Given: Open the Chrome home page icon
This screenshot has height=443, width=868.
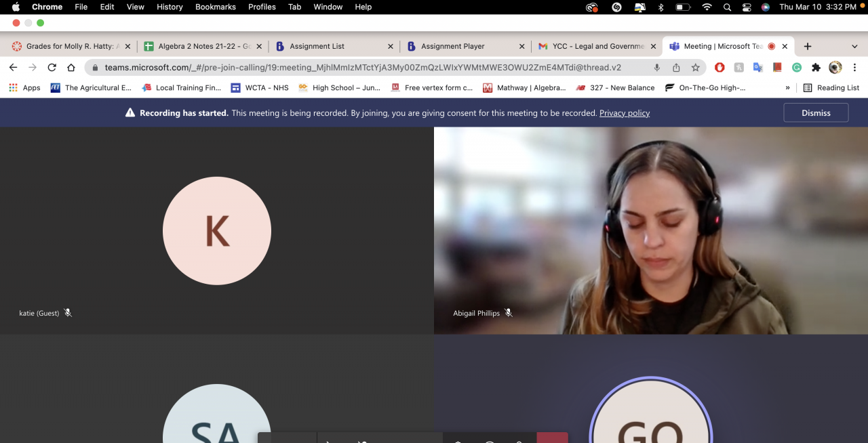Looking at the screenshot, I should (71, 68).
